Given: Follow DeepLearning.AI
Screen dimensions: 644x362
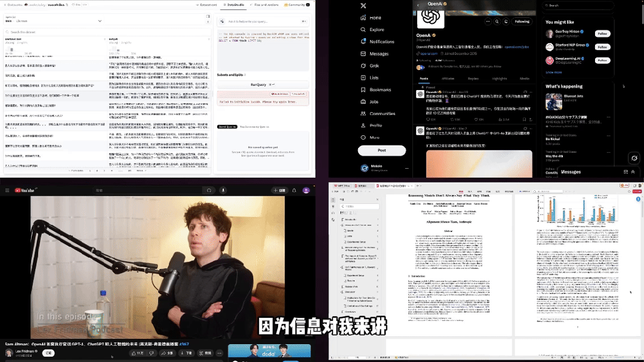Looking at the screenshot, I should [x=602, y=60].
